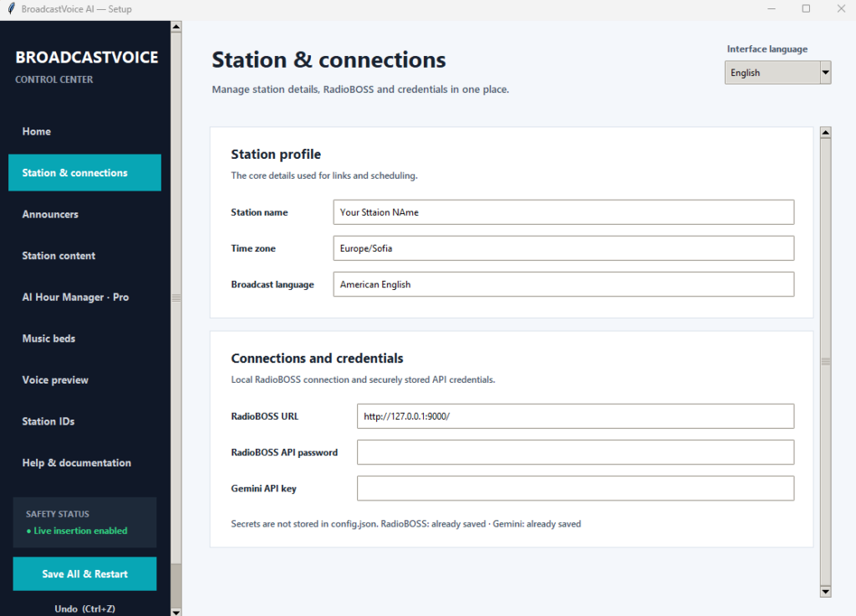The width and height of the screenshot is (856, 616).
Task: Click Undo (Ctrl+Z) in sidebar
Action: point(84,609)
